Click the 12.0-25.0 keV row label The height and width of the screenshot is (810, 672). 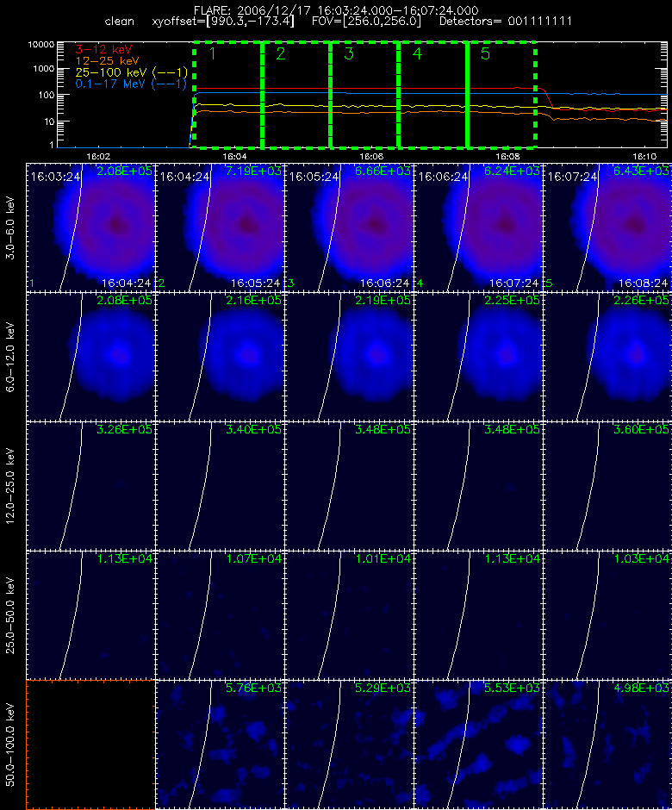pyautogui.click(x=10, y=486)
